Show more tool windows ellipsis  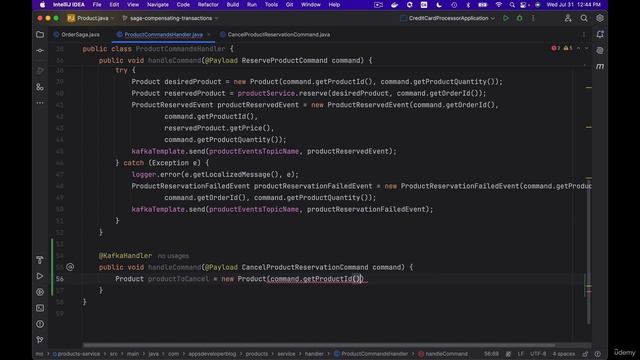point(40,103)
